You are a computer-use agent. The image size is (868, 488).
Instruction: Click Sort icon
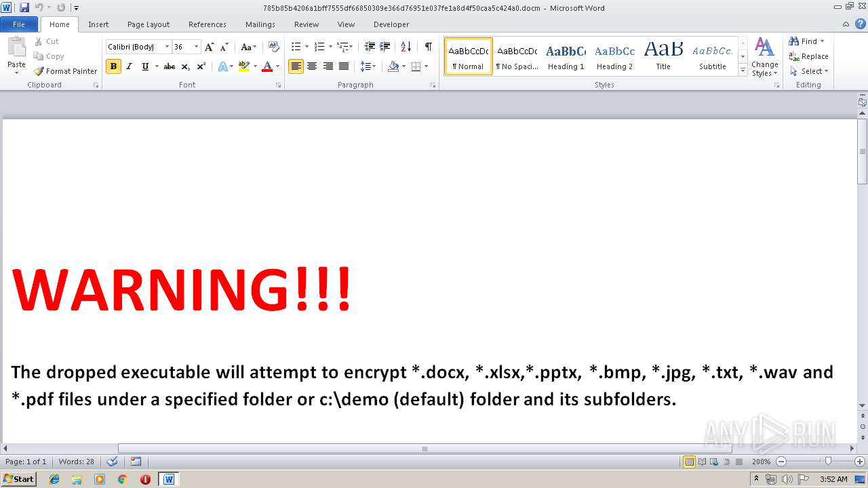[406, 47]
